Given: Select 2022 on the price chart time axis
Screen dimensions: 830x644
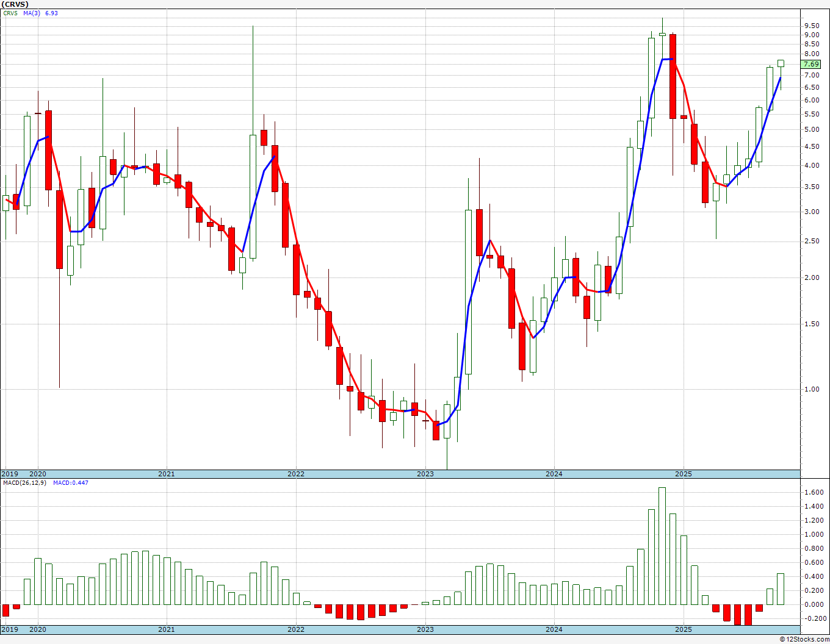Looking at the screenshot, I should click(x=296, y=474).
